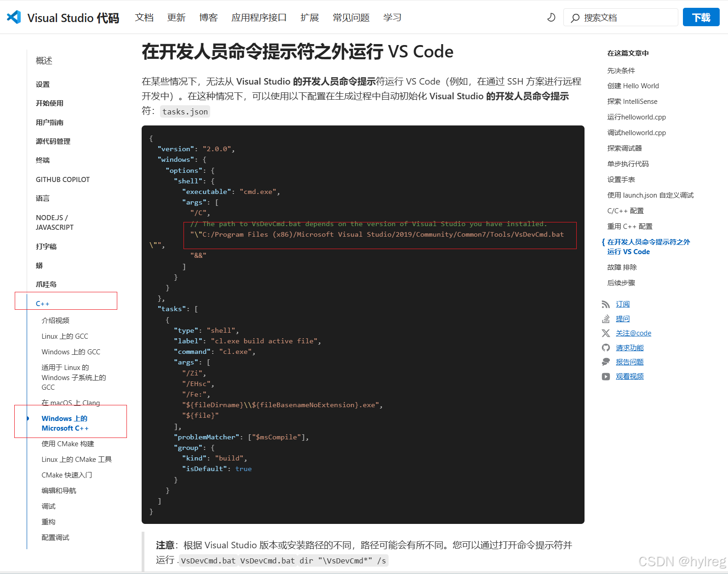Screen dimensions: 728x574
Task: Expand the 蟒 sidebar section
Action: click(x=40, y=266)
